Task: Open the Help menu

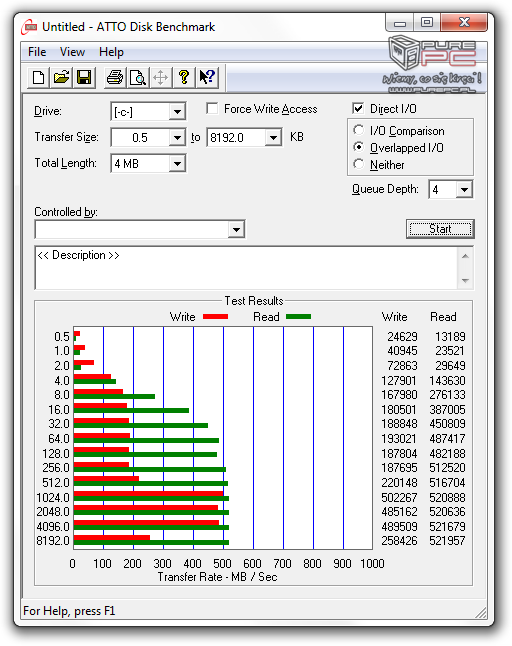Action: (111, 52)
